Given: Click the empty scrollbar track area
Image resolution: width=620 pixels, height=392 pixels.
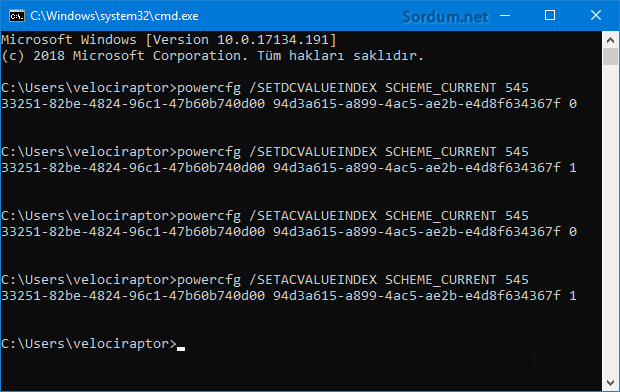Looking at the screenshot, I should point(611,220).
